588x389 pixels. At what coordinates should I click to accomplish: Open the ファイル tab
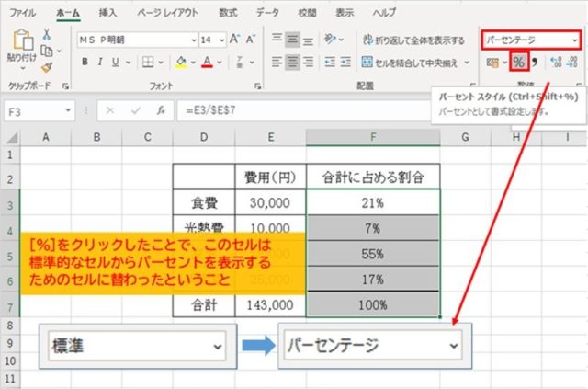tap(22, 13)
